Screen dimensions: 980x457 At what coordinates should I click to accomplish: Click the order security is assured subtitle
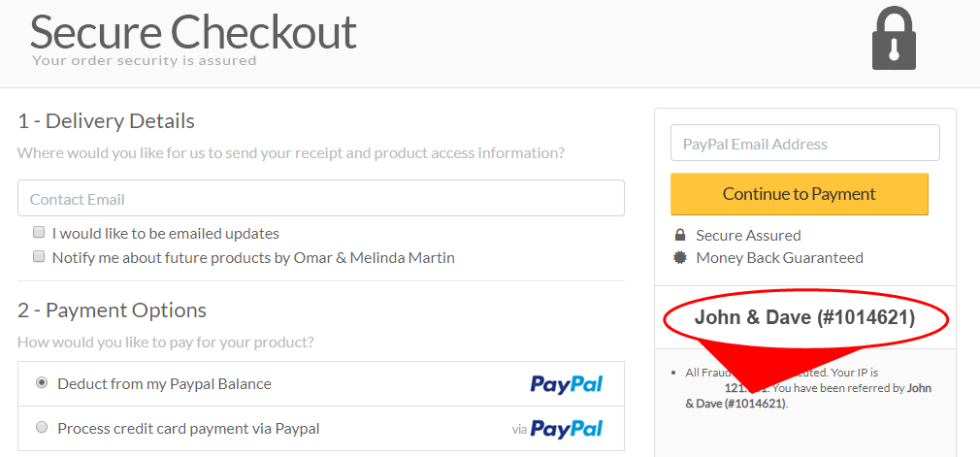tap(144, 60)
